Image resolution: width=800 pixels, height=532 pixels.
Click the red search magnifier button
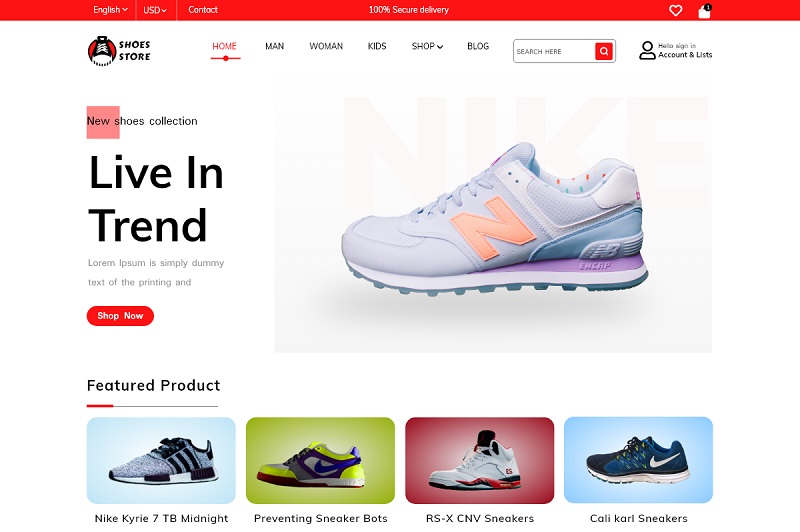click(x=604, y=51)
